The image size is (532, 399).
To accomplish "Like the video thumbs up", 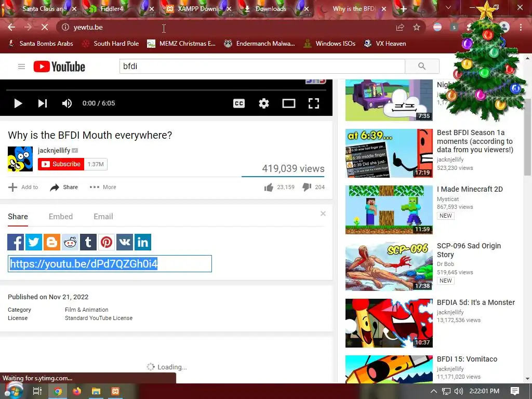I will [x=269, y=187].
